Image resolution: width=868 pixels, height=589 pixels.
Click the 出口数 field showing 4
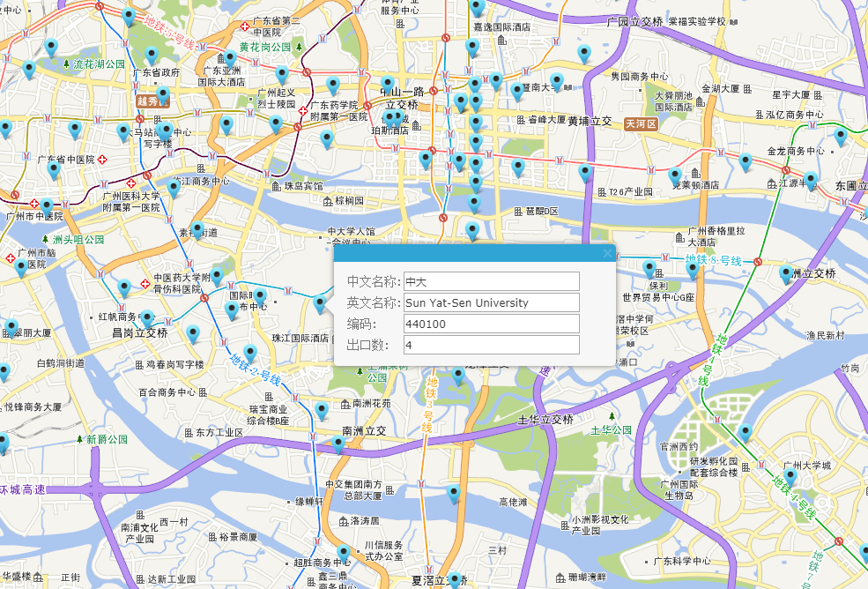click(x=492, y=345)
